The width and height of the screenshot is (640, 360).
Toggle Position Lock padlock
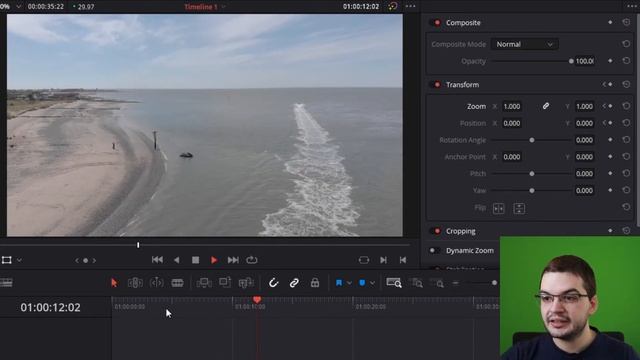[315, 282]
